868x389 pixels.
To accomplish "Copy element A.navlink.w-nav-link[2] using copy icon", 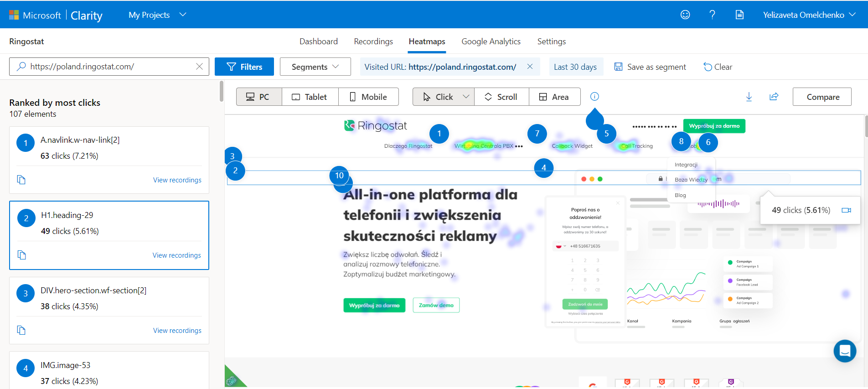I will click(21, 180).
